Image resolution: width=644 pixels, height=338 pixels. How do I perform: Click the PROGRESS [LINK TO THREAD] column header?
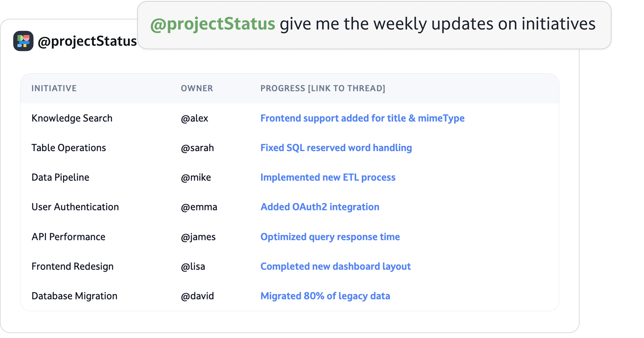pos(322,88)
